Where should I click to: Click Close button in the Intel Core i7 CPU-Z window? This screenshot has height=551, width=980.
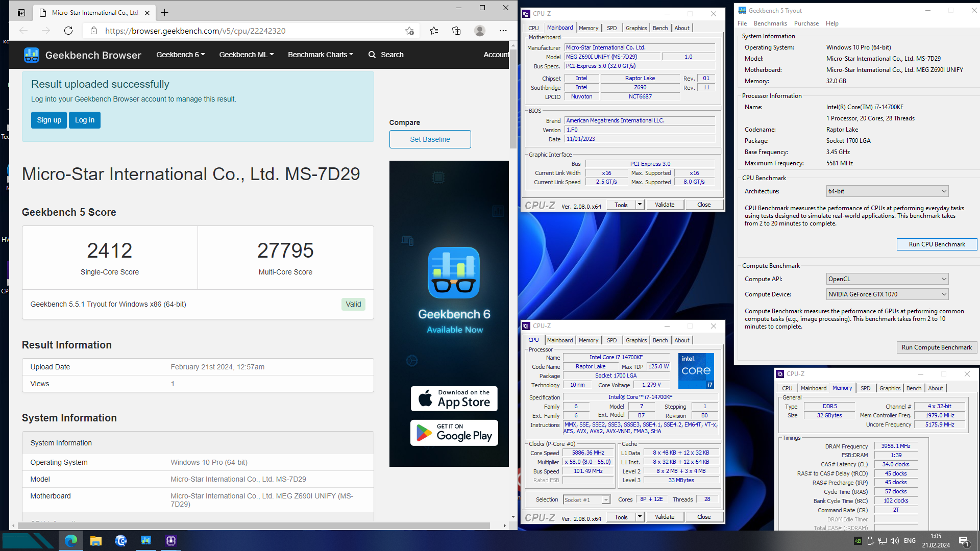[x=704, y=517]
